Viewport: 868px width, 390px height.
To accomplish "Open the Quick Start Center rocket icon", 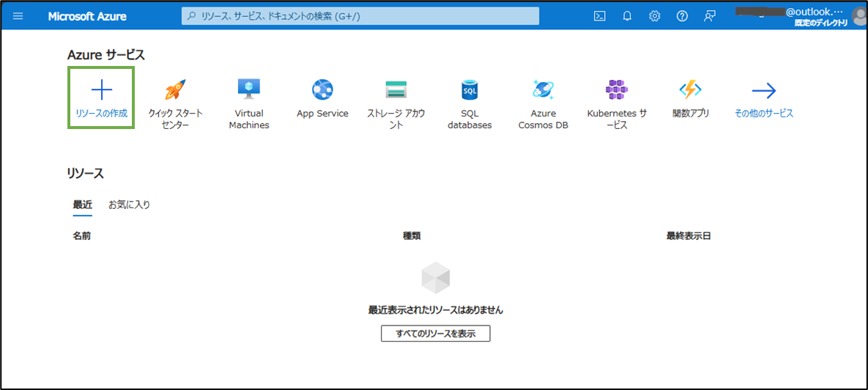I will pyautogui.click(x=176, y=89).
